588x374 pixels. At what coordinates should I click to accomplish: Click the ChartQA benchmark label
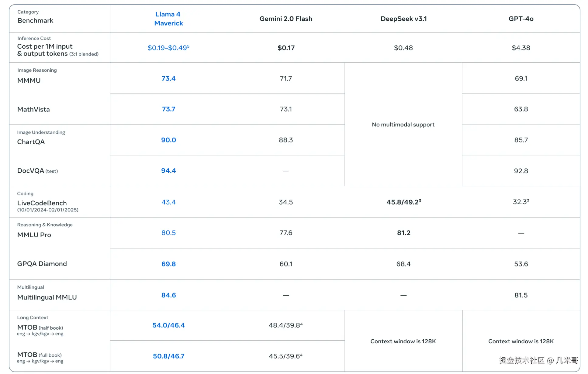click(31, 142)
